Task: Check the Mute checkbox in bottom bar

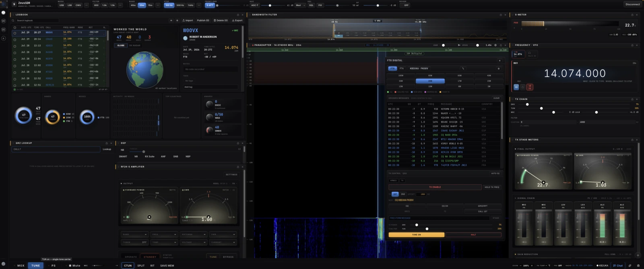Action: pos(70,265)
